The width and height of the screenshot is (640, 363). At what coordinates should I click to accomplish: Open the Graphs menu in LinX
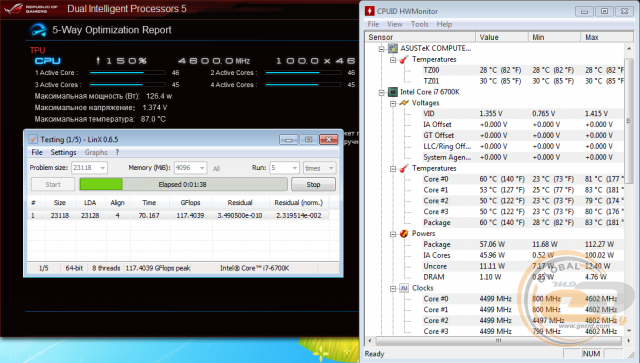(96, 152)
